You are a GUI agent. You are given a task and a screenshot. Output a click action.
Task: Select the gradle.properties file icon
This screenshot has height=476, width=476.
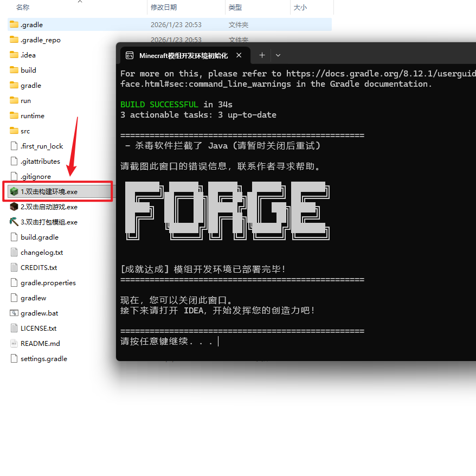coord(14,282)
